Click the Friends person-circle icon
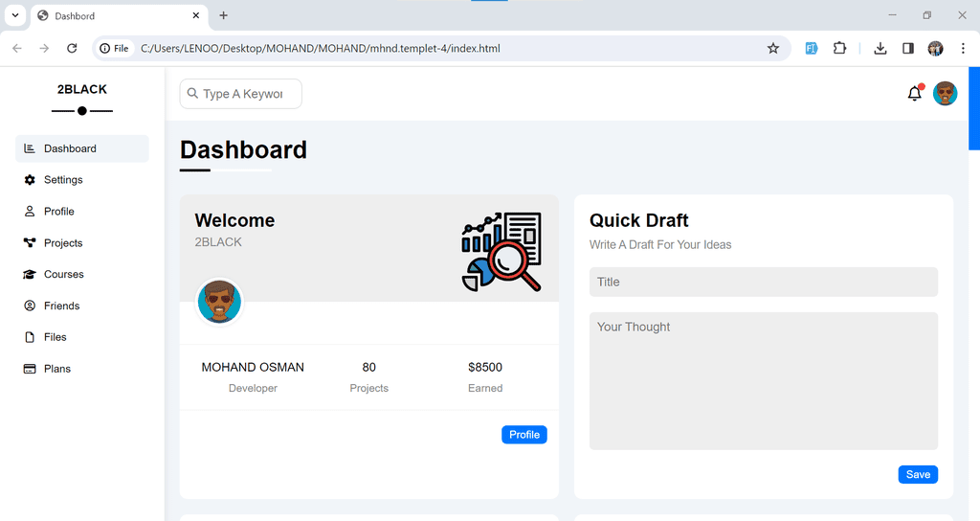Image resolution: width=980 pixels, height=521 pixels. (30, 306)
